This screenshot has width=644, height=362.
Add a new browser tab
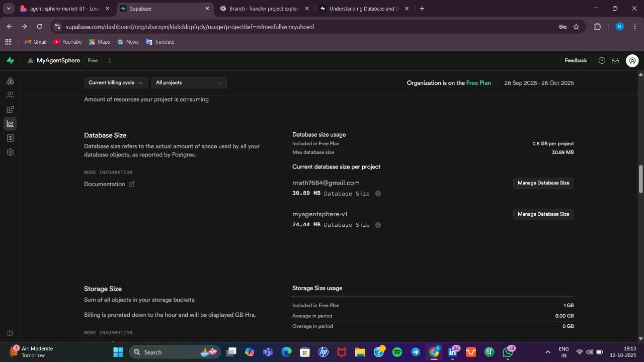click(x=422, y=9)
